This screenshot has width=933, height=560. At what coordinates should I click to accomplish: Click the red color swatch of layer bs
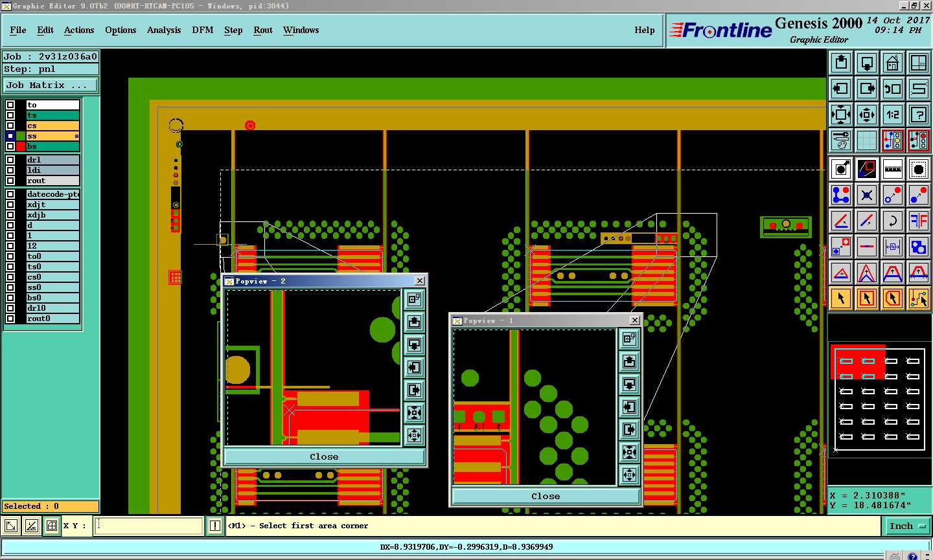click(21, 146)
